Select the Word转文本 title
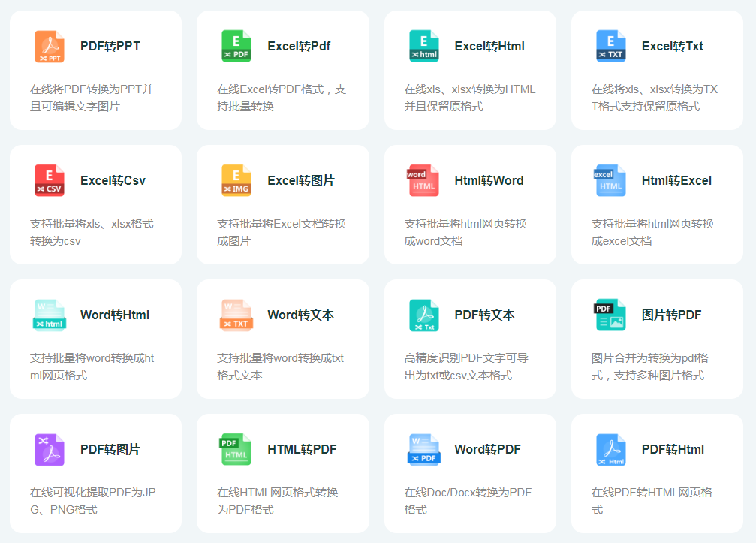The height and width of the screenshot is (543, 756). (x=301, y=315)
